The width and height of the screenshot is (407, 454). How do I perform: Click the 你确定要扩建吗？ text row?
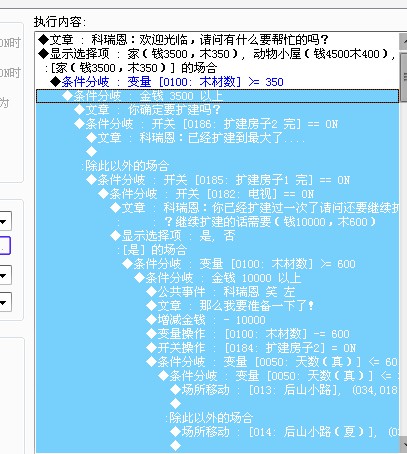[217, 110]
